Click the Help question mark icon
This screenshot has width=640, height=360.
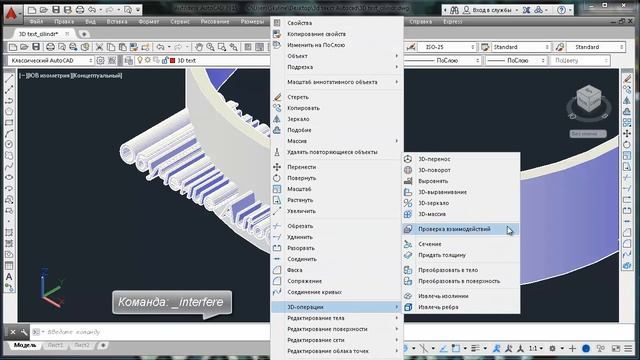562,10
